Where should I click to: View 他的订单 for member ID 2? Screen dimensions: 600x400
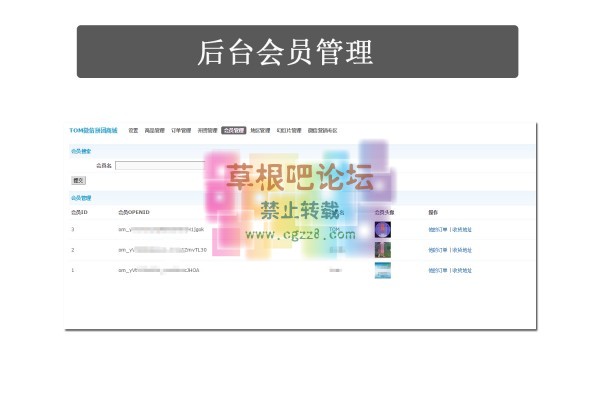pos(438,250)
